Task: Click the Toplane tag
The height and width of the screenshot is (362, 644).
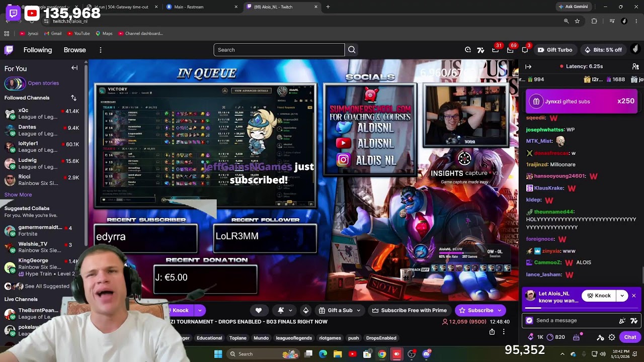Action: pyautogui.click(x=238, y=338)
